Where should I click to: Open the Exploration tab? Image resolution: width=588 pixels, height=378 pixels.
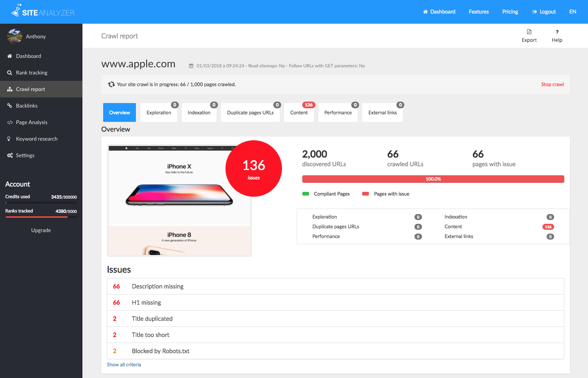click(x=159, y=112)
